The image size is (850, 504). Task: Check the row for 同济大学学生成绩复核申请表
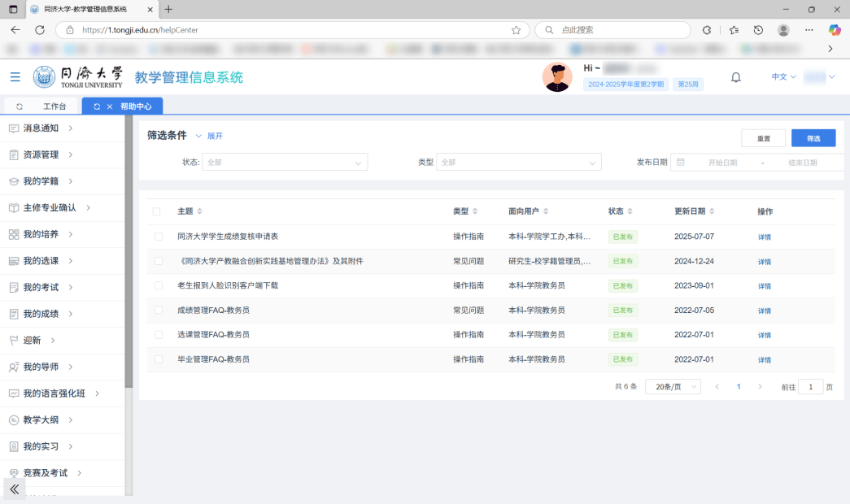(157, 237)
